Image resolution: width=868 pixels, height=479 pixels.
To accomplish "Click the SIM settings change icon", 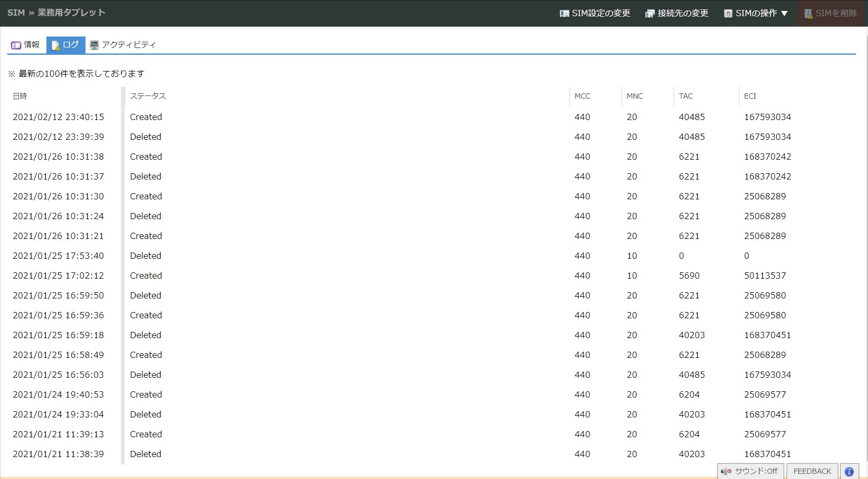I will (x=564, y=14).
